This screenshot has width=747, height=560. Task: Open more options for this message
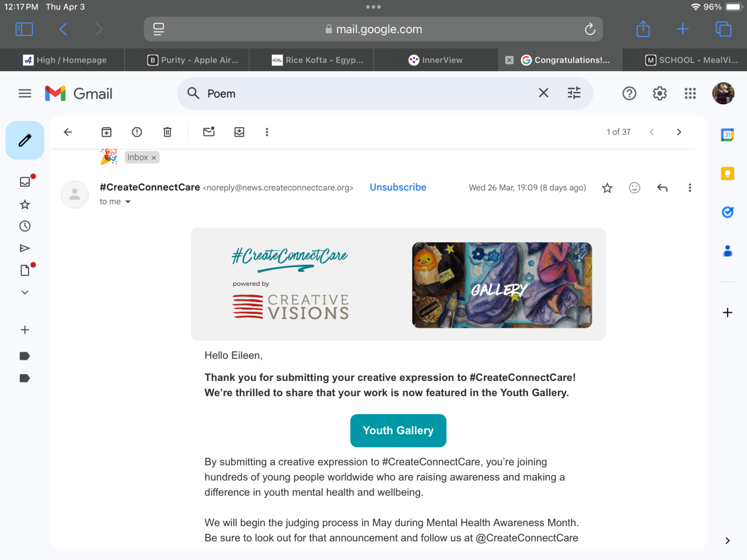tap(690, 187)
